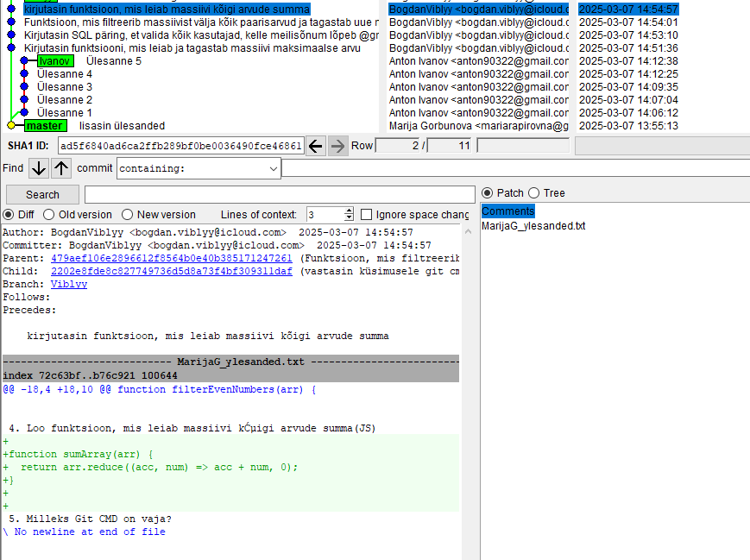
Task: Select MarijaG_ylesanded.txt in file list
Action: (533, 226)
